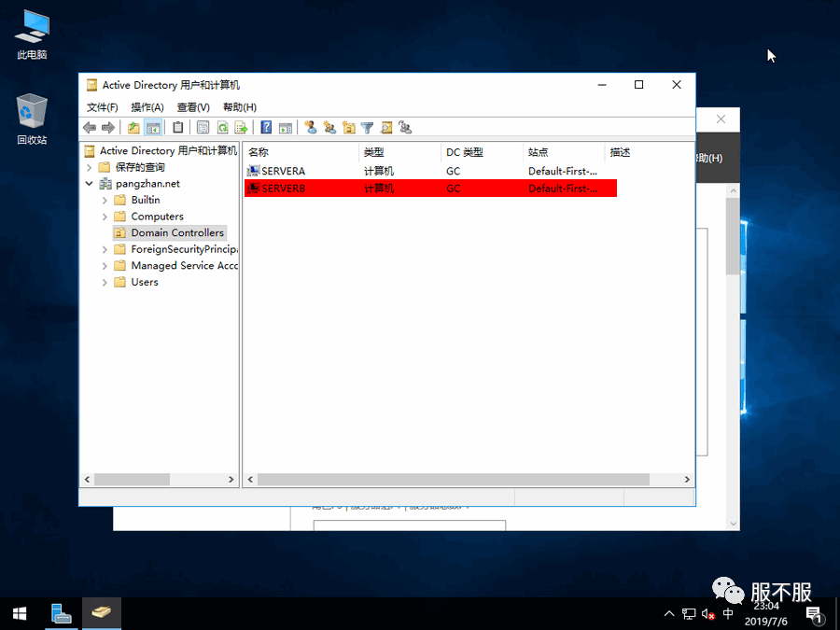Viewport: 840px width, 630px height.
Task: Select the Managed Service Accounts folder
Action: click(176, 266)
